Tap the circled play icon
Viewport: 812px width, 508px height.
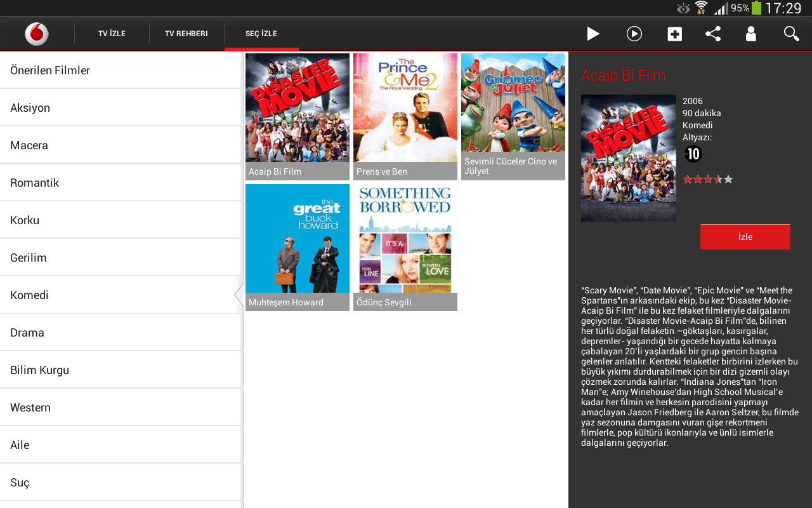point(634,34)
